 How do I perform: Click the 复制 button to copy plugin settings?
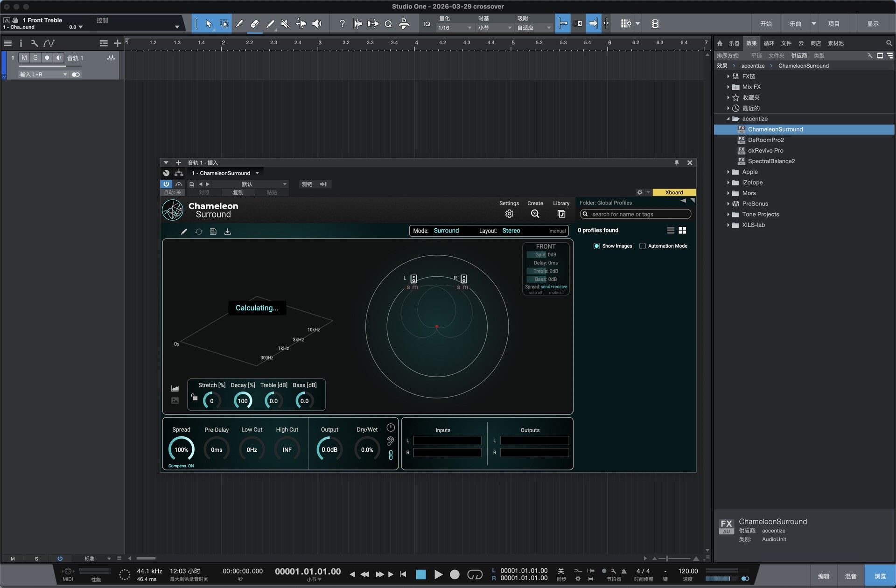coord(238,192)
